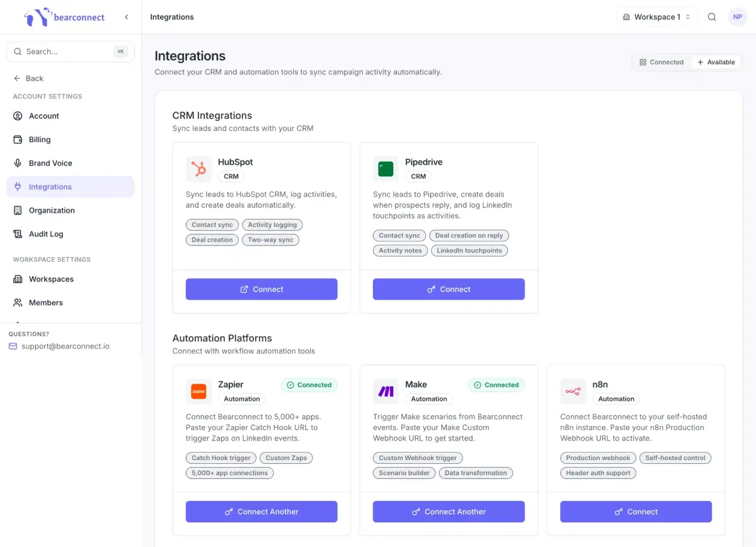Go to the Members page
The width and height of the screenshot is (756, 547).
coord(71,303)
